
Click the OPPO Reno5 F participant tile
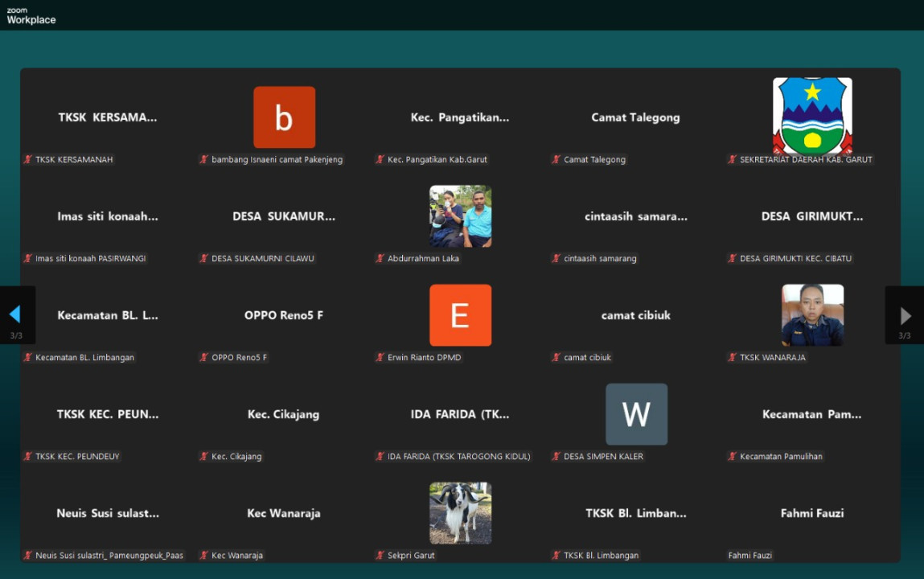[x=284, y=315]
